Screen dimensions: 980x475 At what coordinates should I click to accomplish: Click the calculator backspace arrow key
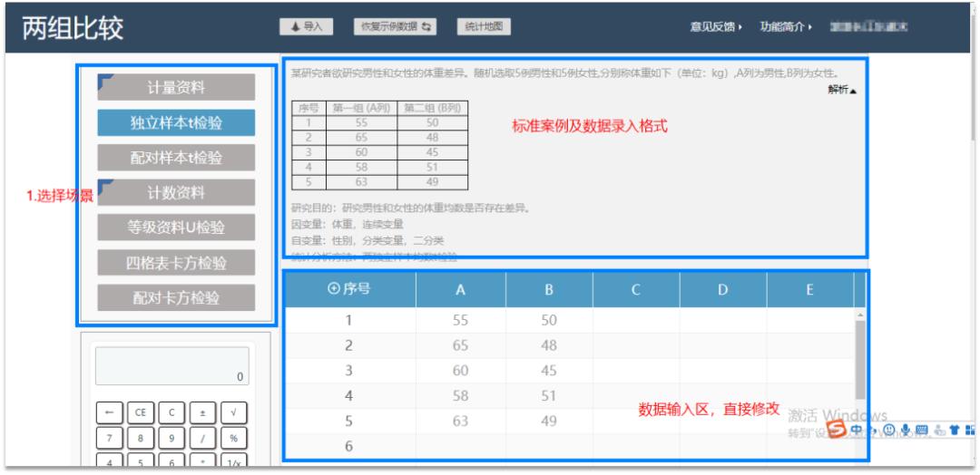click(110, 412)
